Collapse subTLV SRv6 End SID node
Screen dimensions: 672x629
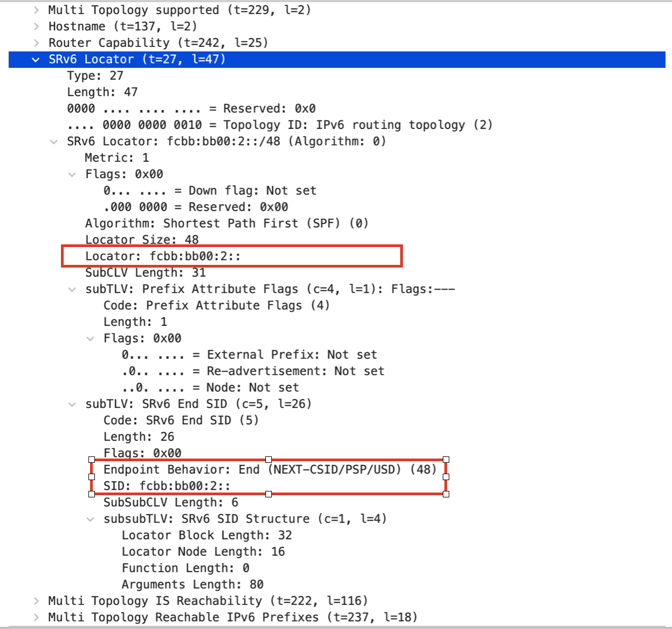(x=72, y=404)
